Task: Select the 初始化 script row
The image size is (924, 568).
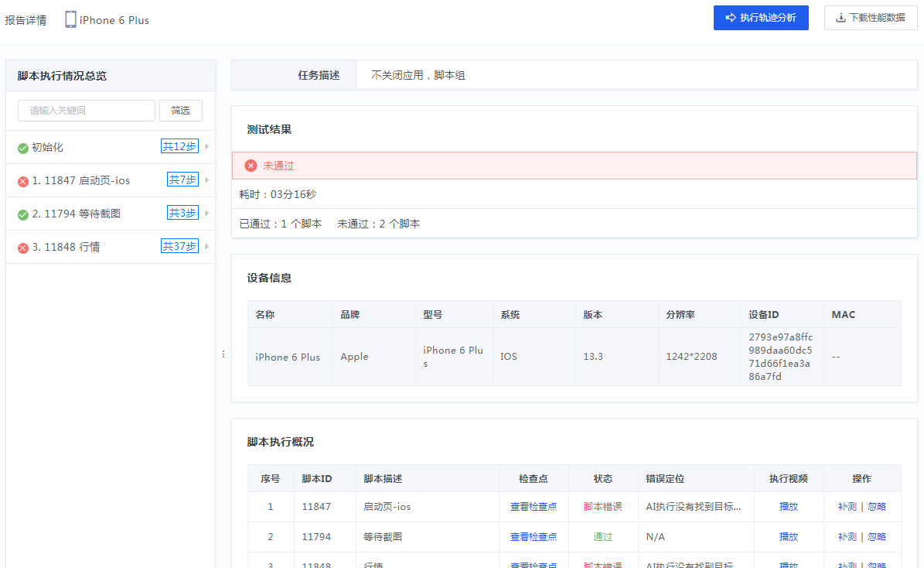Action: (x=111, y=147)
